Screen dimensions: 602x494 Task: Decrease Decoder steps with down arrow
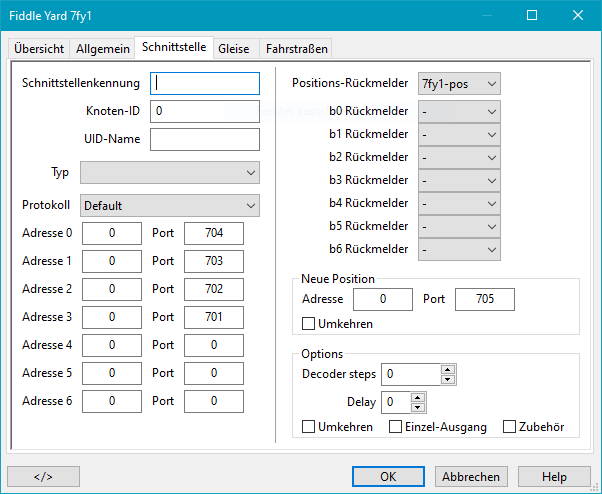coord(448,380)
